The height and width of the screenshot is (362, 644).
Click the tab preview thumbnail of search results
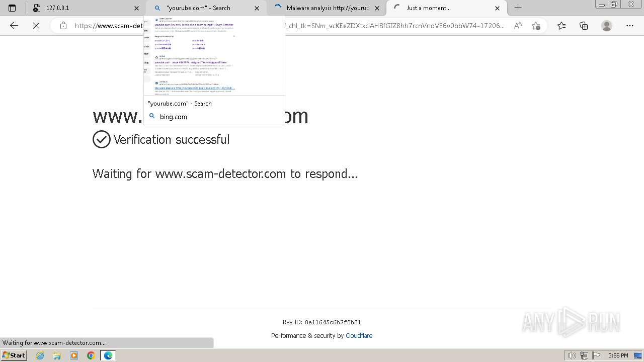(214, 56)
